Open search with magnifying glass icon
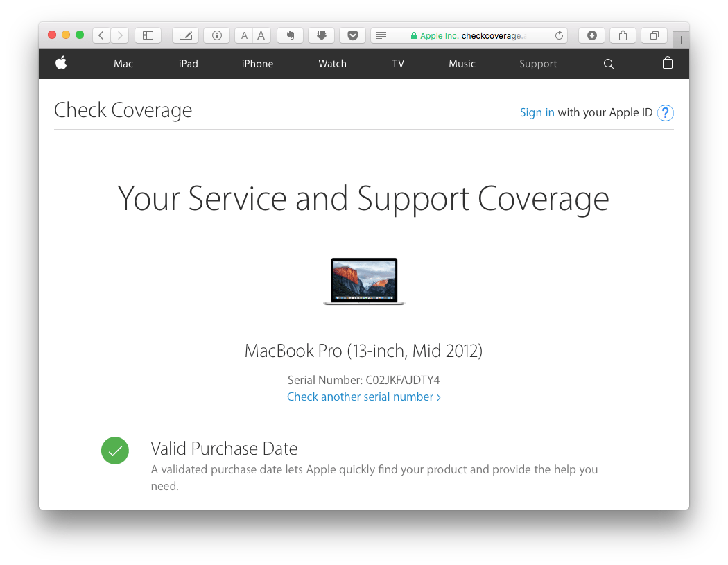 tap(609, 64)
